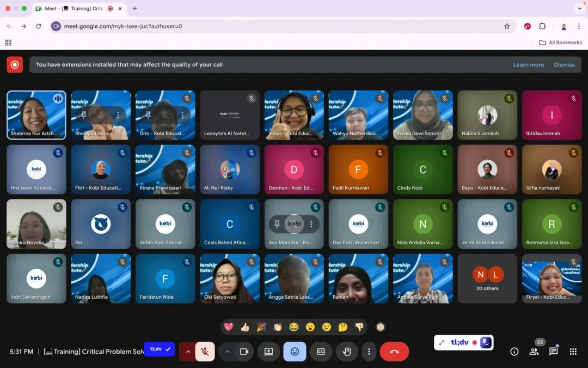Open the meeting details info icon

click(x=514, y=352)
